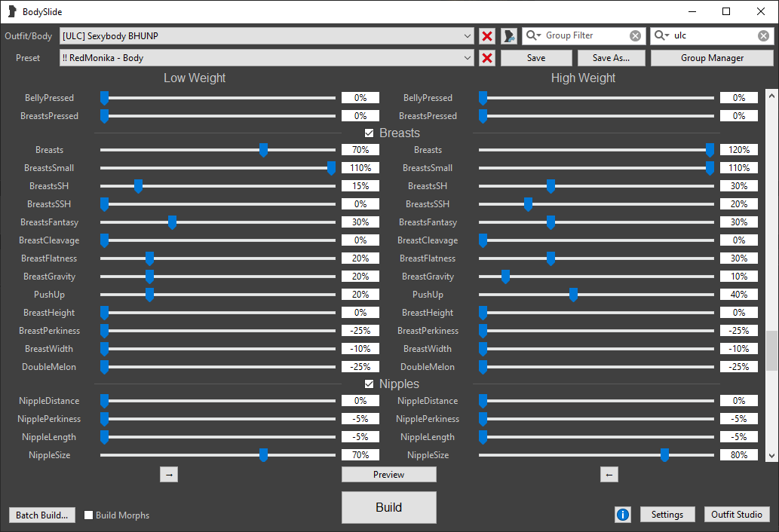Click the low weight BreastPerkiness value field

click(x=360, y=331)
